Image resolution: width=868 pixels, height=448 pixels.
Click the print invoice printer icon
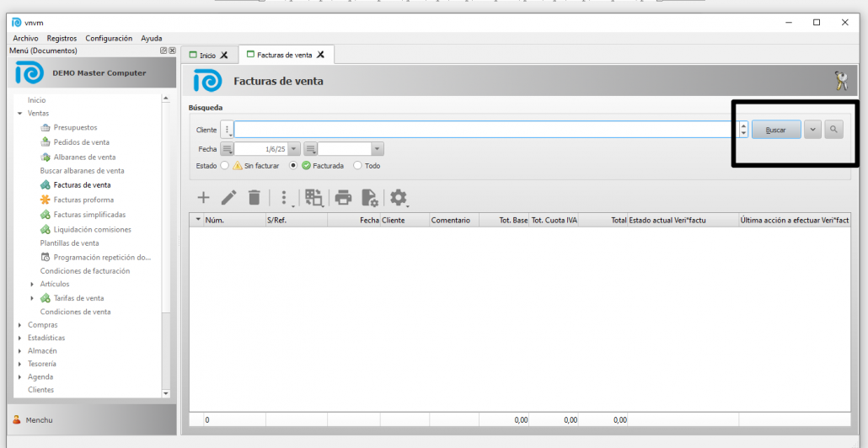(x=343, y=198)
